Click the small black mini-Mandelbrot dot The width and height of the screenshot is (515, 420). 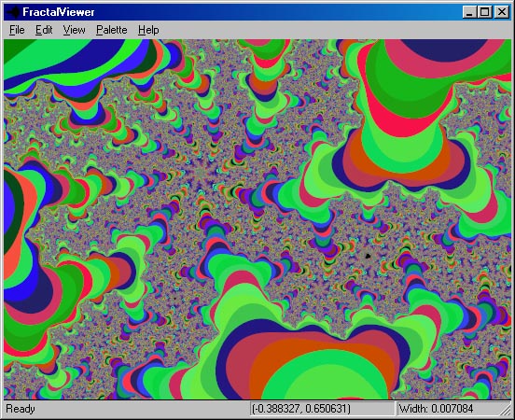tap(368, 256)
